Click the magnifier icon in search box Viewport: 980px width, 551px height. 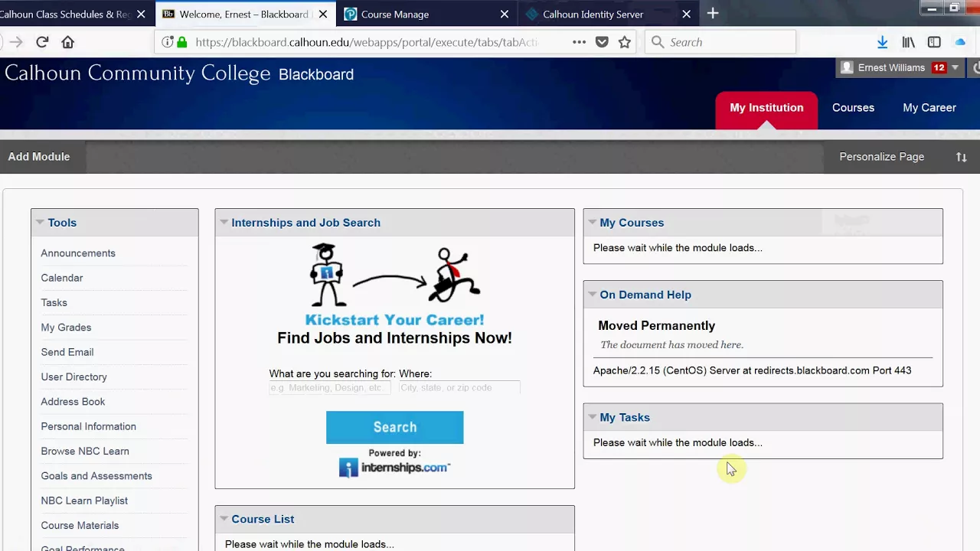pyautogui.click(x=658, y=42)
